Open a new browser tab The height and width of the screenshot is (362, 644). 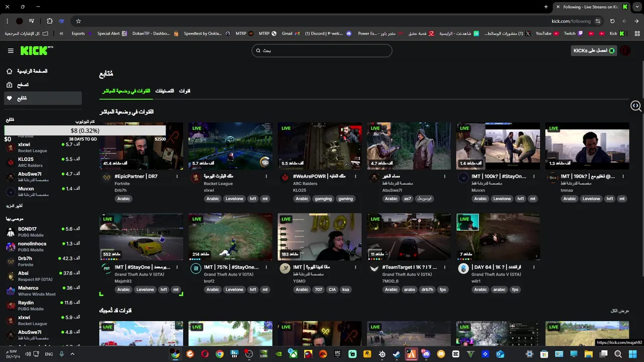click(x=546, y=7)
